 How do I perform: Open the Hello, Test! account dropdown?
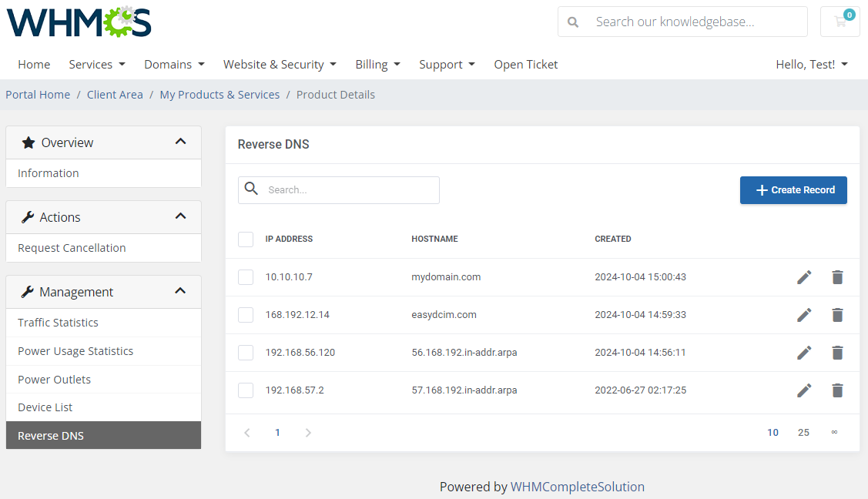coord(811,64)
